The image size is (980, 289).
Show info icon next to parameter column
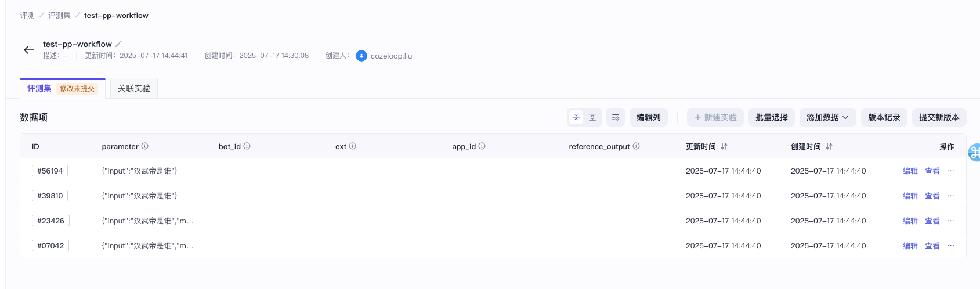(145, 146)
